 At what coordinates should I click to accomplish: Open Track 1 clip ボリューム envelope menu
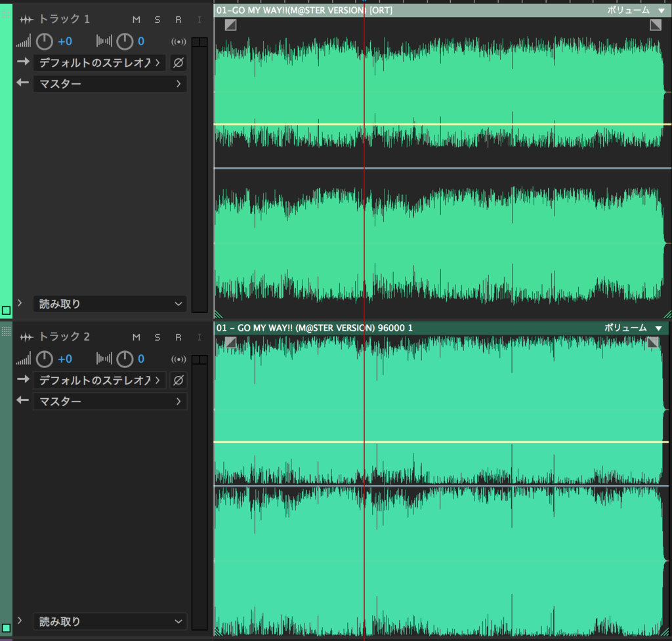636,10
